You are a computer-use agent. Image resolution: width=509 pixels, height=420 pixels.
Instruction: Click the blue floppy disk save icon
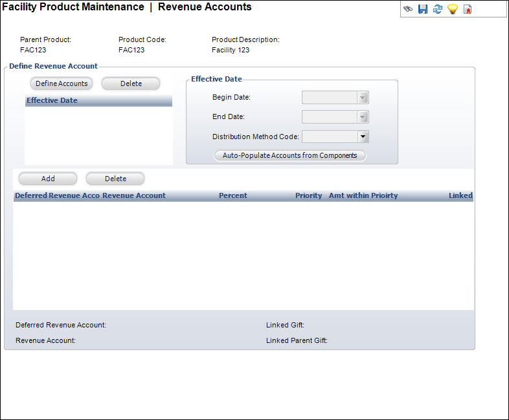coord(423,9)
